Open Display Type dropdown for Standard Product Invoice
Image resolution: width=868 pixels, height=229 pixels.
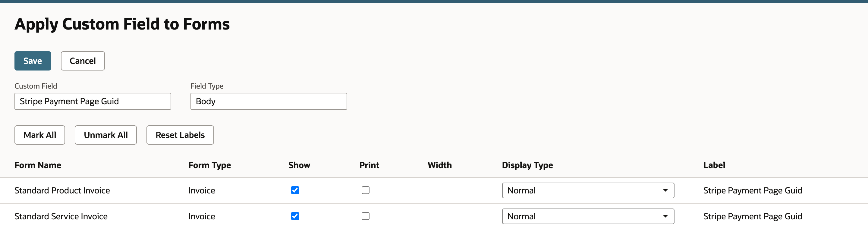click(588, 191)
